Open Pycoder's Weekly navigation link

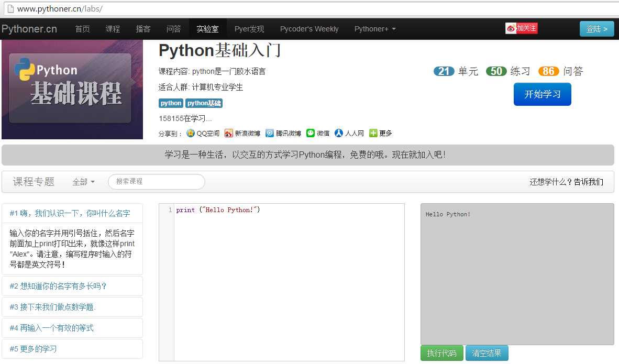309,29
